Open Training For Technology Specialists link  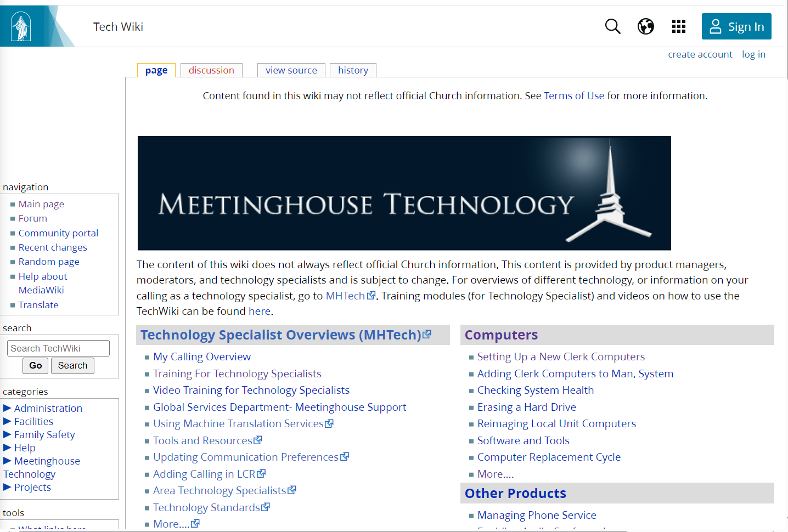coord(237,373)
